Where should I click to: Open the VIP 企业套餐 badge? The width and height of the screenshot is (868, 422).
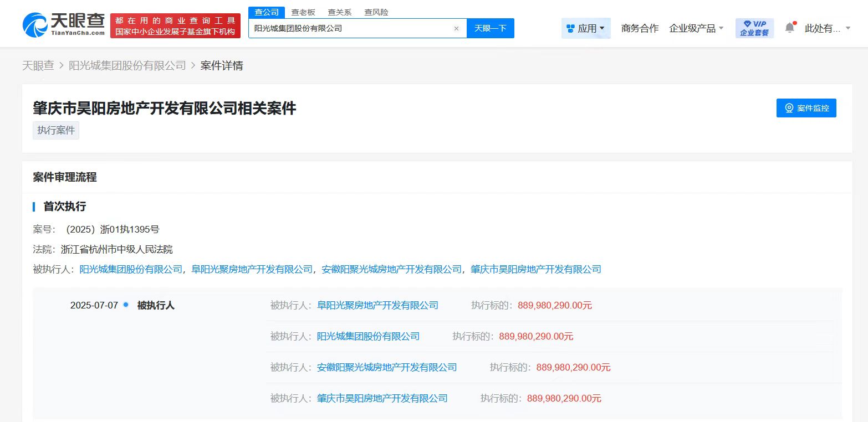pyautogui.click(x=754, y=28)
